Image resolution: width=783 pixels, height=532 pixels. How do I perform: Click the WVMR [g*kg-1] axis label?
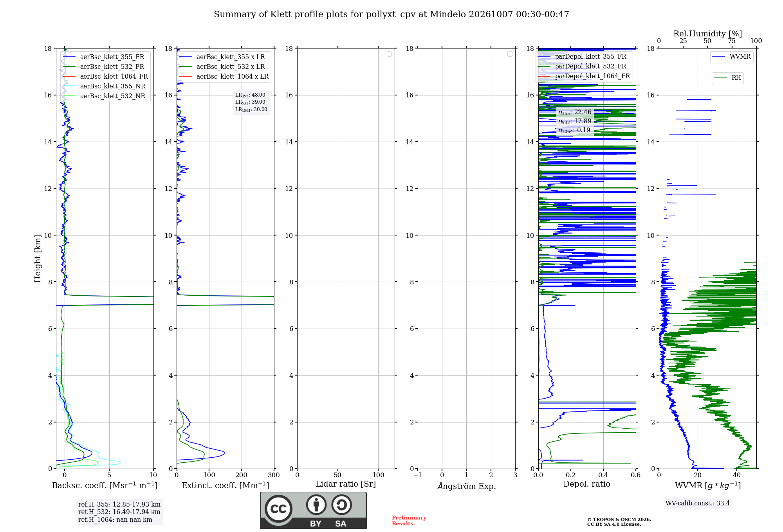(x=708, y=486)
